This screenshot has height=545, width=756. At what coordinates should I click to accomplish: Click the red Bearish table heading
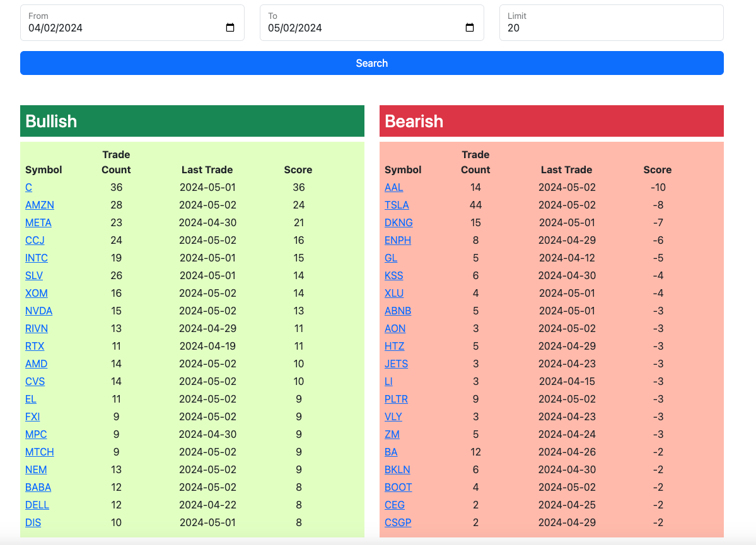552,121
